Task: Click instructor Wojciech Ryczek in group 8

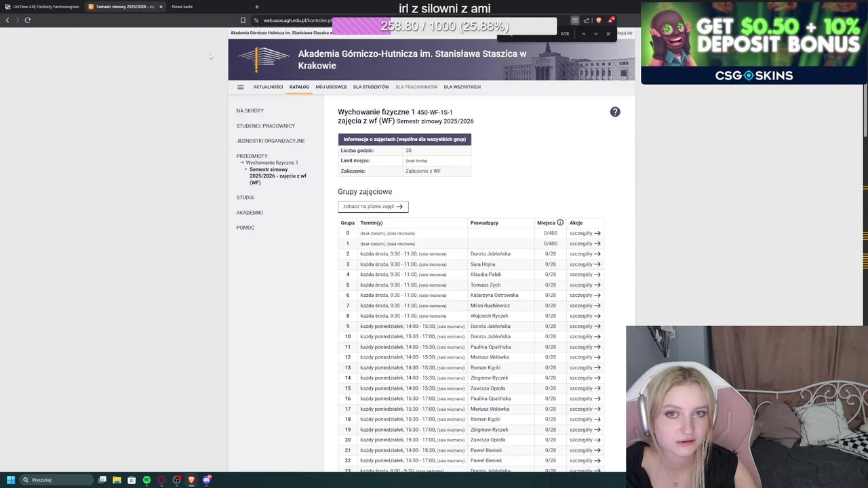Action: tap(489, 316)
